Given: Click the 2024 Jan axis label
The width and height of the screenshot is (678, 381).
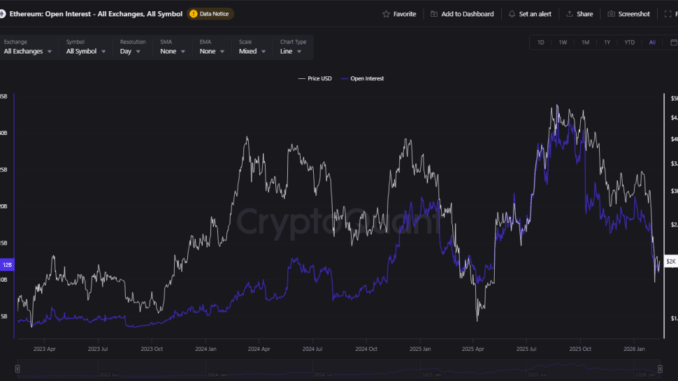Looking at the screenshot, I should [206, 349].
